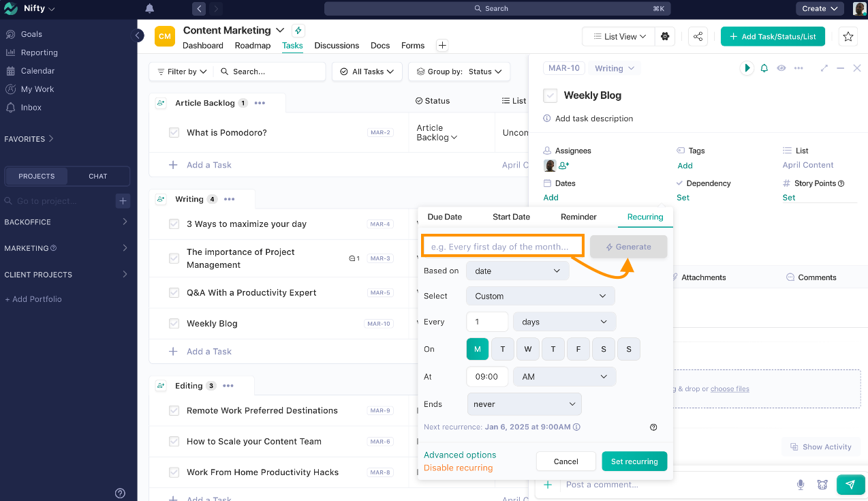The width and height of the screenshot is (868, 501).
Task: Open the Ends never dropdown
Action: point(525,404)
